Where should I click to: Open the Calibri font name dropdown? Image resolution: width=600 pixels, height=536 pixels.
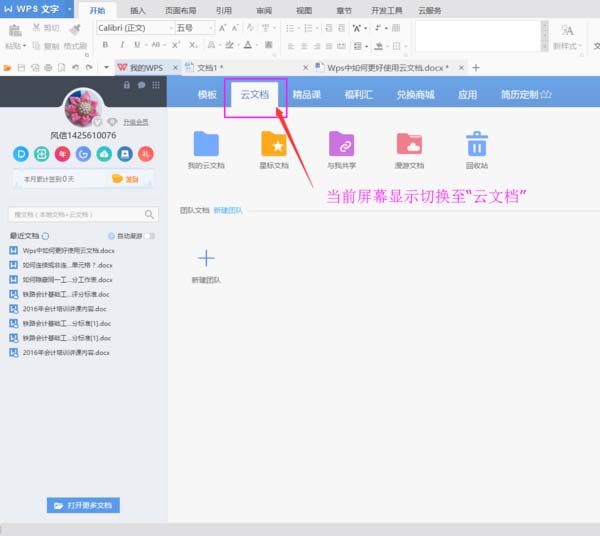tap(171, 28)
